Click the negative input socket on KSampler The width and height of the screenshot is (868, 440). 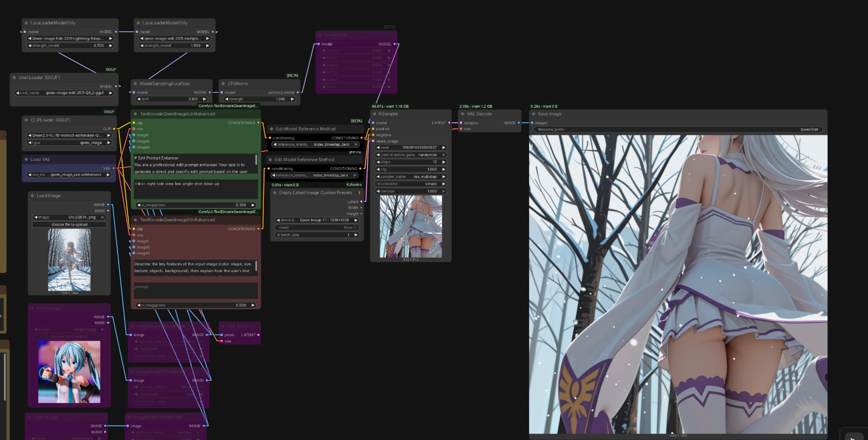373,135
